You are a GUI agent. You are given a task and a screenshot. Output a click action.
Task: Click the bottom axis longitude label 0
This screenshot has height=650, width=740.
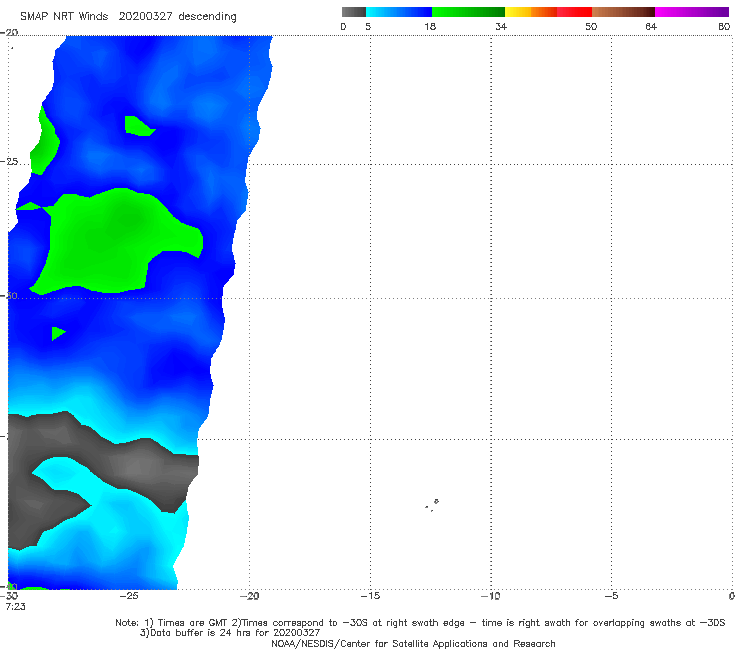point(732,596)
